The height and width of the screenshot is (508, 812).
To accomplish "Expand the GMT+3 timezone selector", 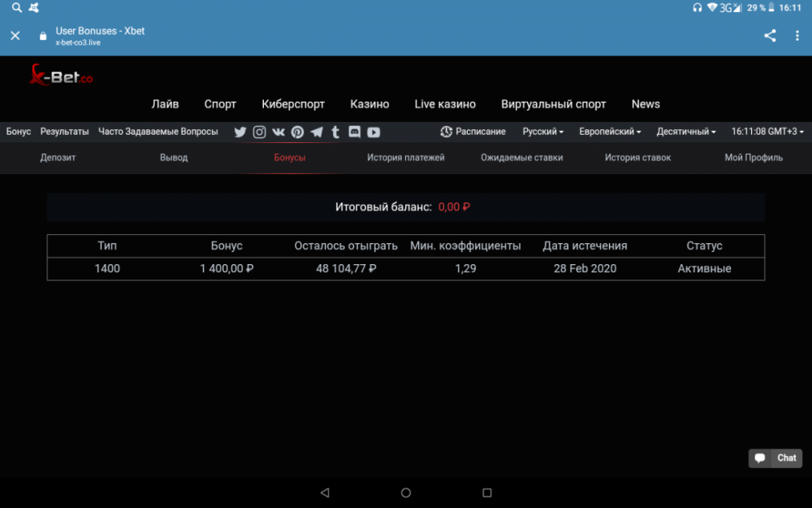I will (767, 132).
